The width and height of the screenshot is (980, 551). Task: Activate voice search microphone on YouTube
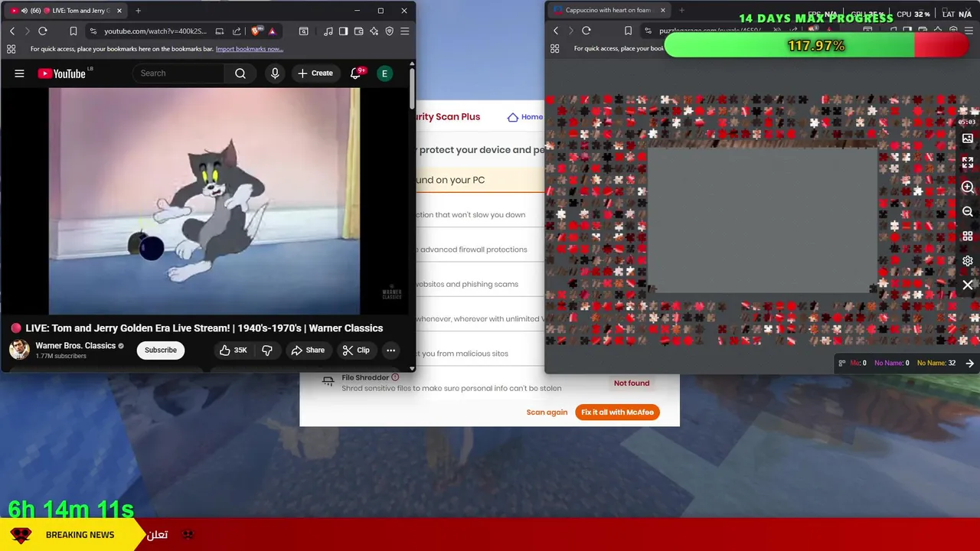(x=275, y=73)
